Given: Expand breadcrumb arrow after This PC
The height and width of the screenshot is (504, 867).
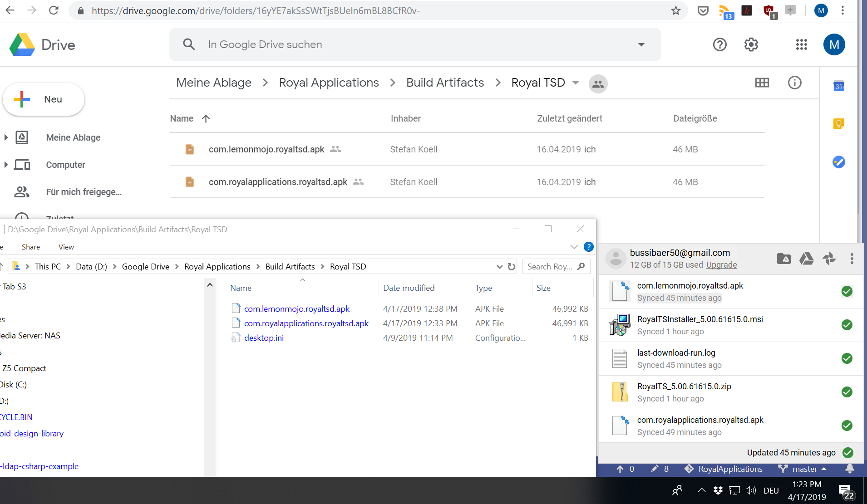Looking at the screenshot, I should (69, 267).
